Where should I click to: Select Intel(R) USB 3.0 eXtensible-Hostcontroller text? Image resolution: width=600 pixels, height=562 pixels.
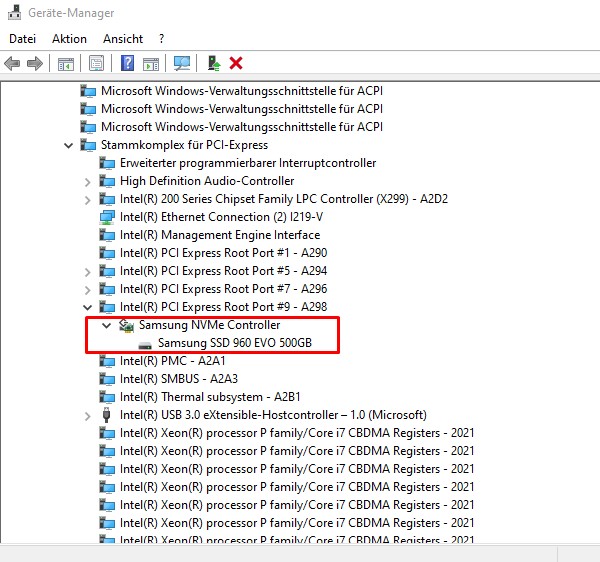coord(273,415)
